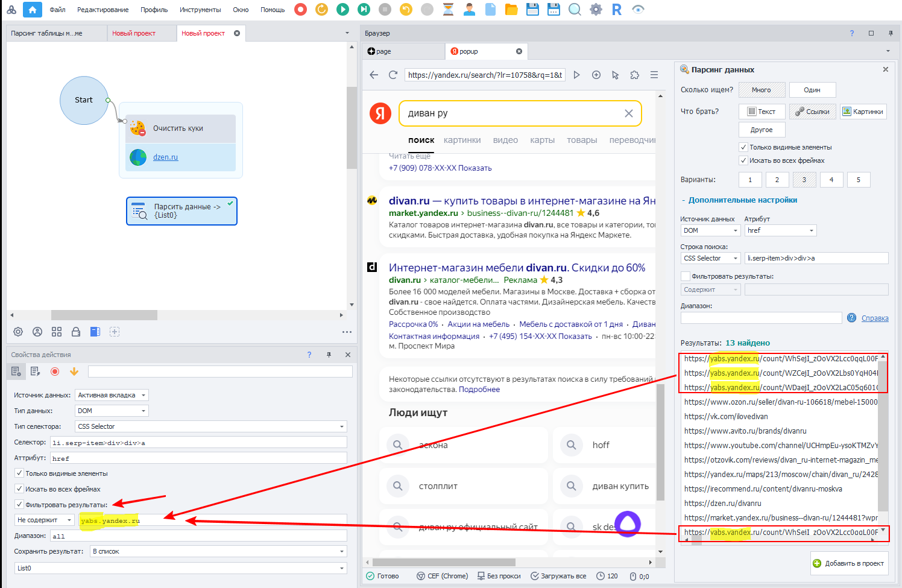Click the go arrow next to the address bar
The image size is (902, 588).
point(576,75)
